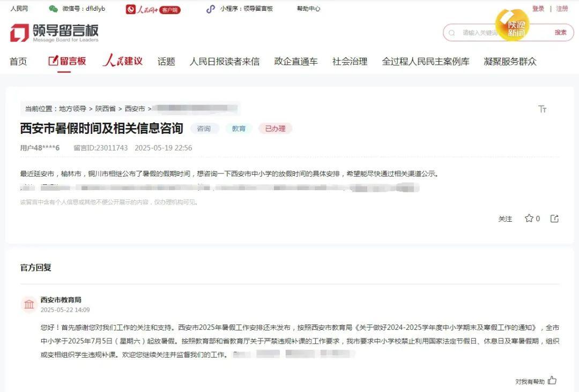Click the 官方回复 heading
Viewport: 579px width, 392px height.
pos(36,267)
